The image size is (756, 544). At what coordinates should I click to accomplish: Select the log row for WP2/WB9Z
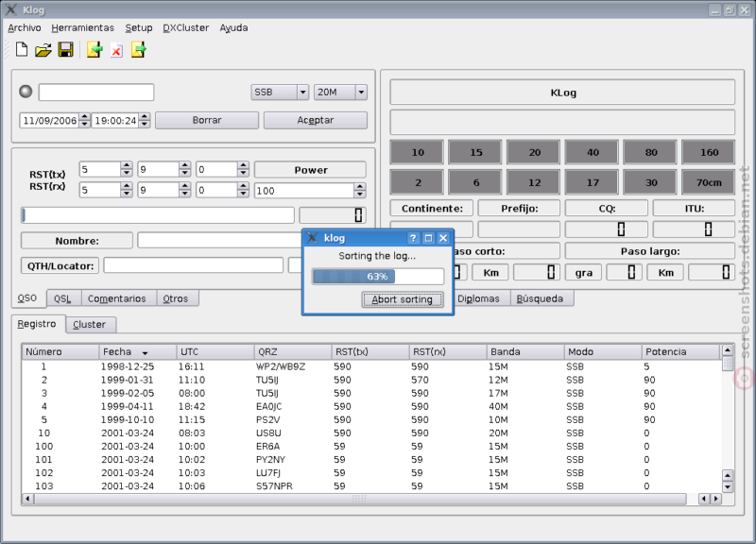click(x=371, y=366)
